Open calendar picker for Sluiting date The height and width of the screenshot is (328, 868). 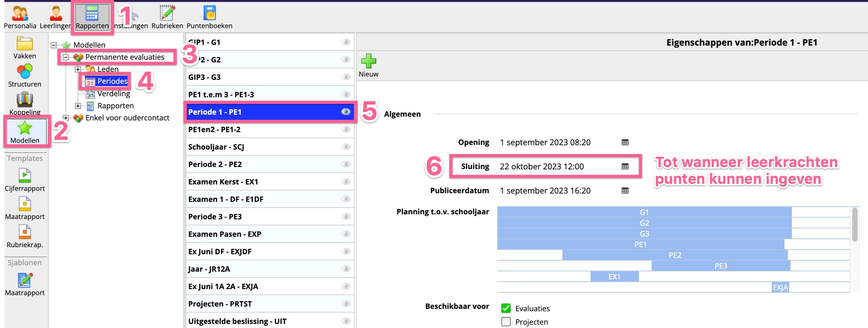pyautogui.click(x=625, y=167)
